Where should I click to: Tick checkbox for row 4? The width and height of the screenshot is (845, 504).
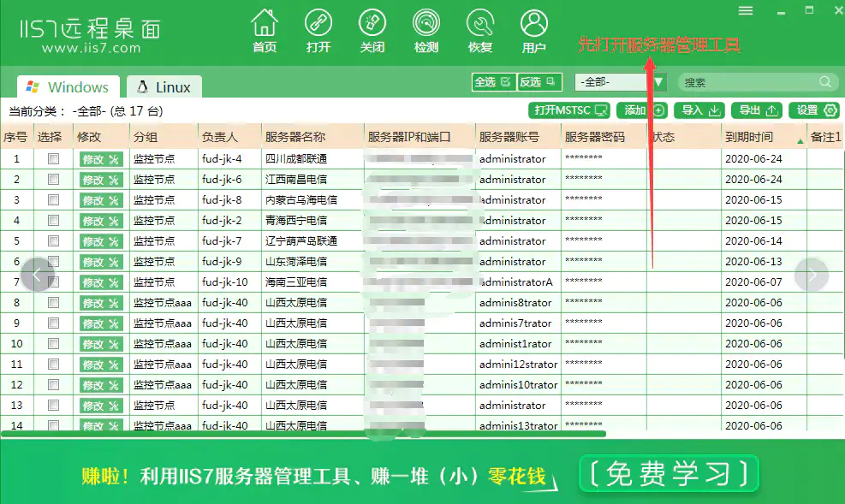(53, 220)
